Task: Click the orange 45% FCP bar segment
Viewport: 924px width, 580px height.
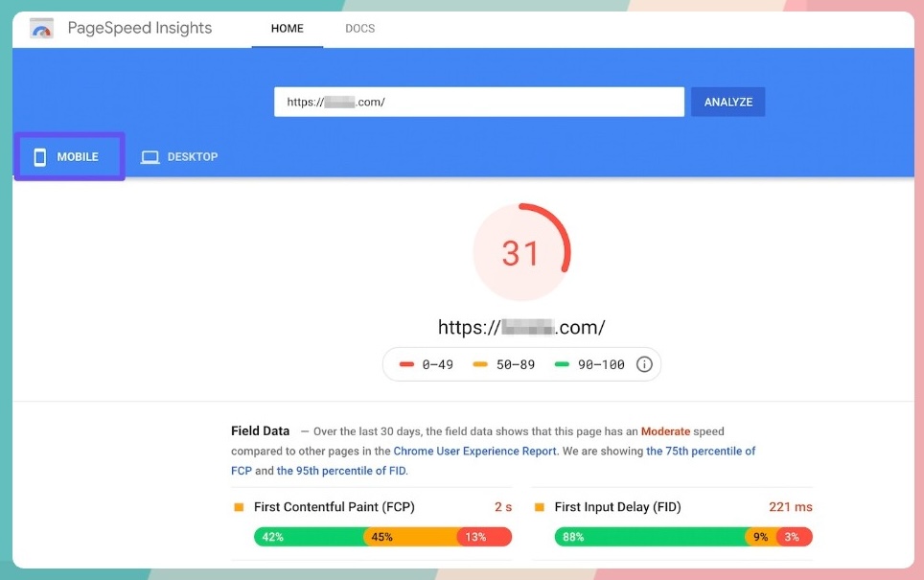Action: coord(410,537)
